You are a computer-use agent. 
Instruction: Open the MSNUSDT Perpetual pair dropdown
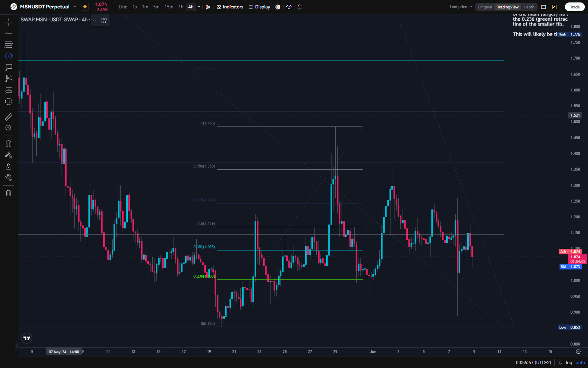tap(75, 7)
